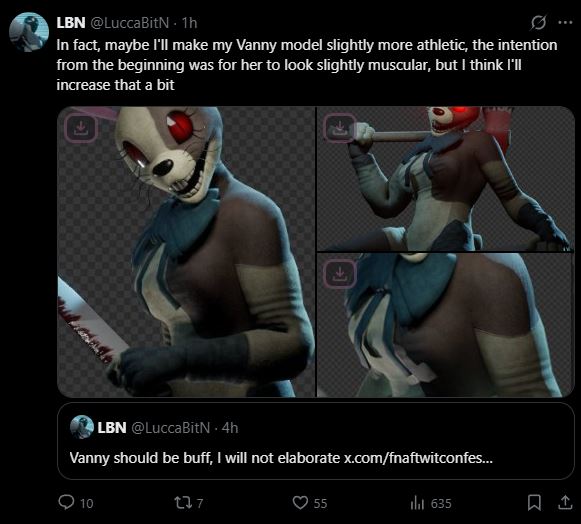Click the share upload icon
This screenshot has height=524, width=581.
tap(565, 503)
